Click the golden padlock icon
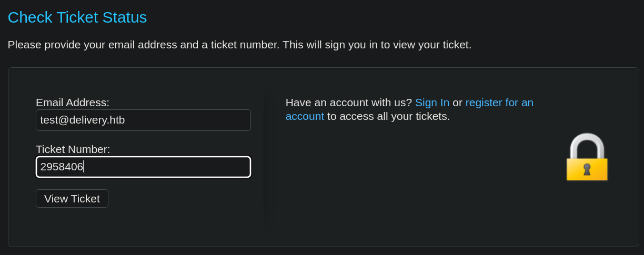Screen dimensions: 644x255 click(587, 157)
